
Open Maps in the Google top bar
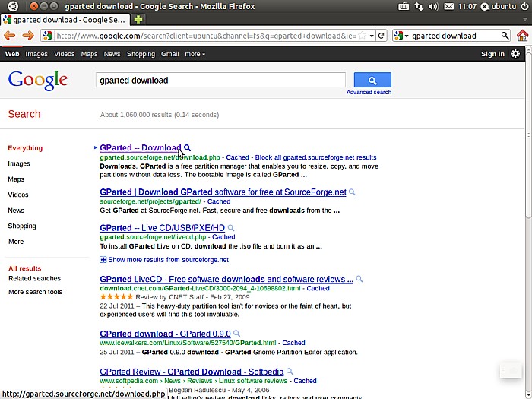click(x=89, y=54)
